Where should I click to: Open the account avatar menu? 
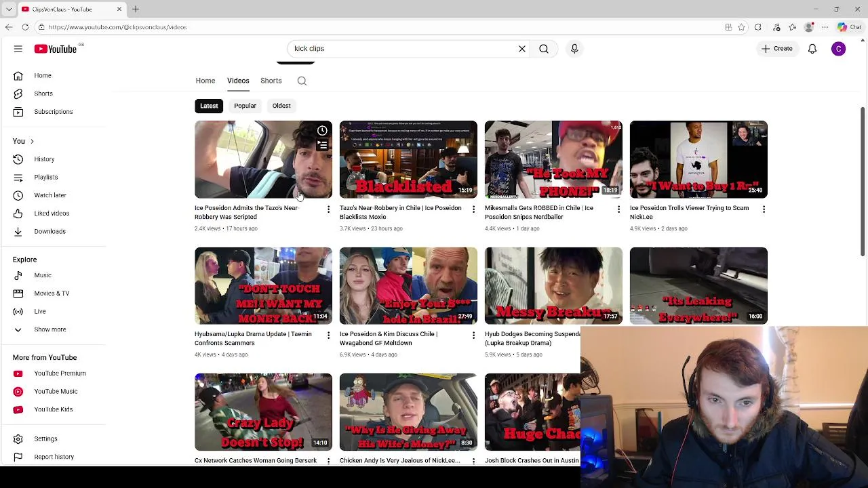pyautogui.click(x=839, y=49)
